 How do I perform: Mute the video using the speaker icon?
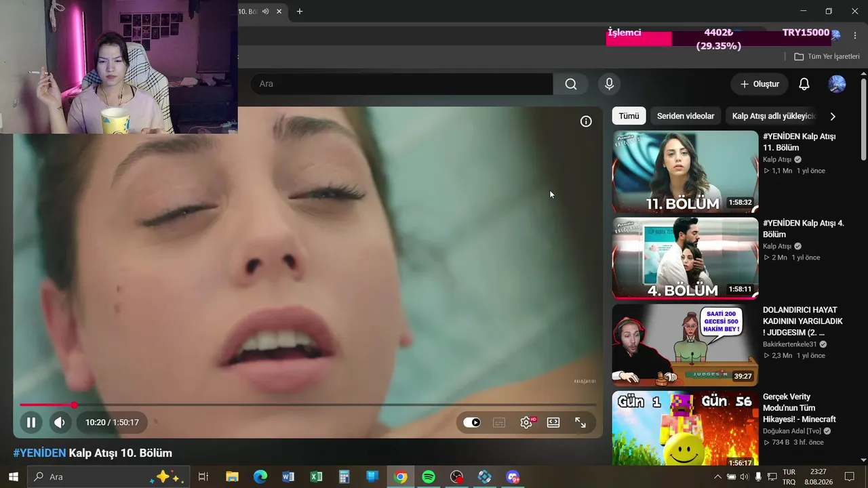click(x=60, y=423)
